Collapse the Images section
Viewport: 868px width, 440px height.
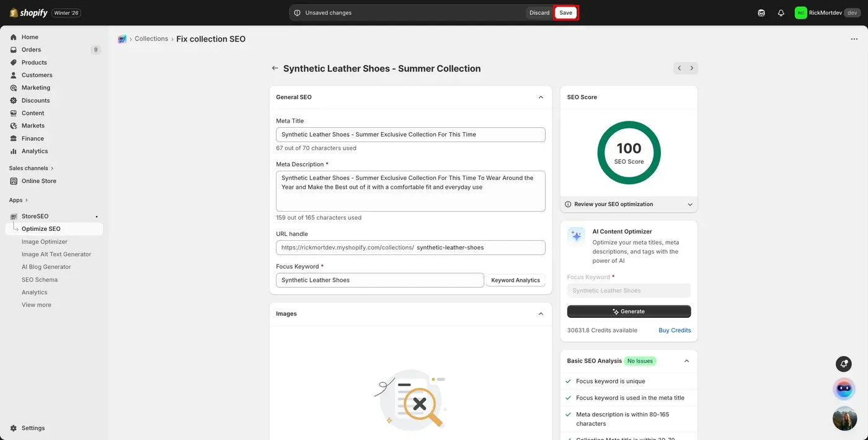pyautogui.click(x=541, y=314)
